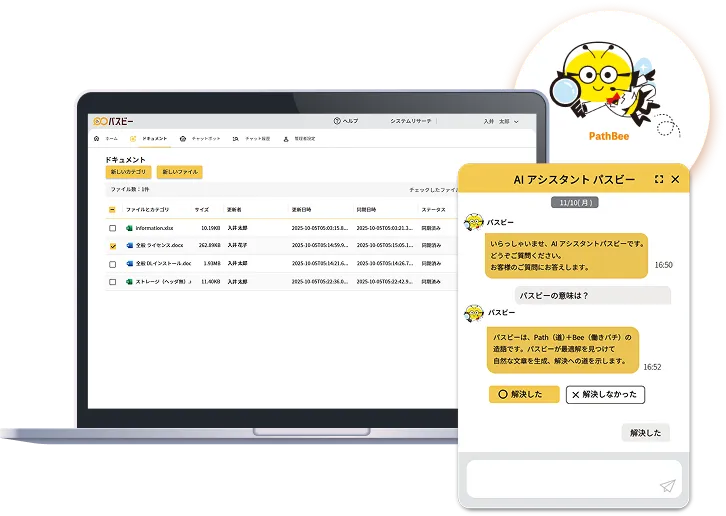
Task: Open the ヘルプ help icon
Action: coord(337,121)
